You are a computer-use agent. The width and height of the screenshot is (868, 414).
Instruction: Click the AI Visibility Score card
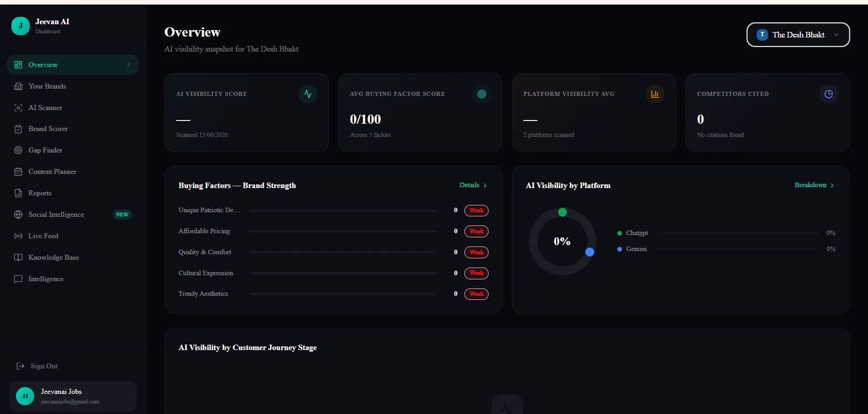coord(247,112)
